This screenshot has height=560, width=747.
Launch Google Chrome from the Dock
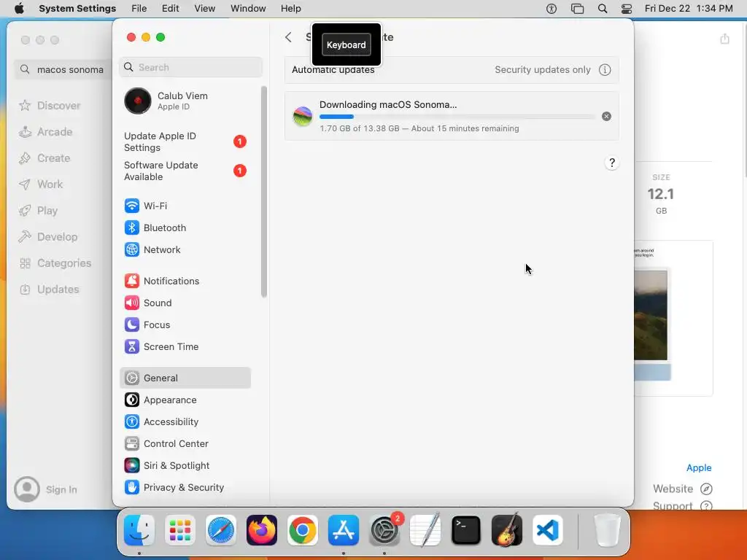(303, 530)
